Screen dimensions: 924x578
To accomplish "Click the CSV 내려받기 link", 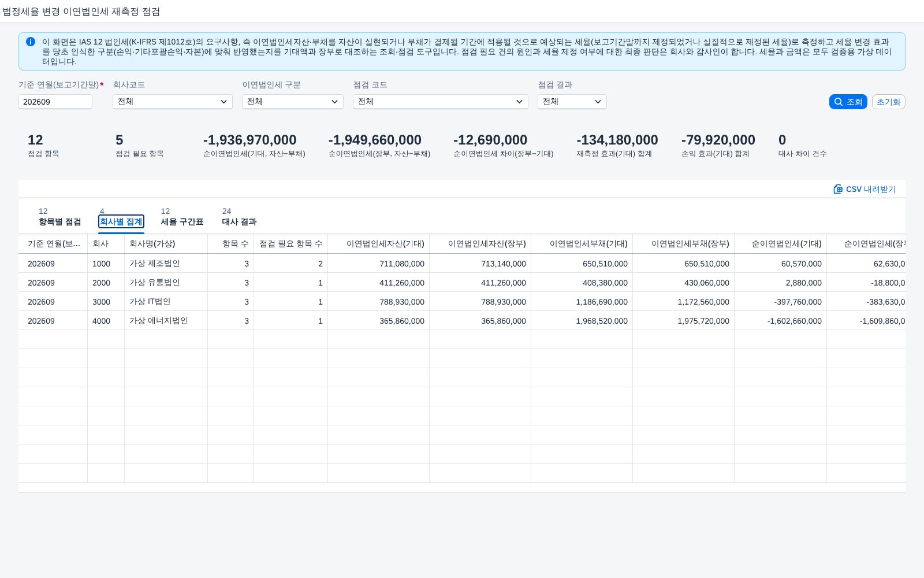I will (865, 189).
